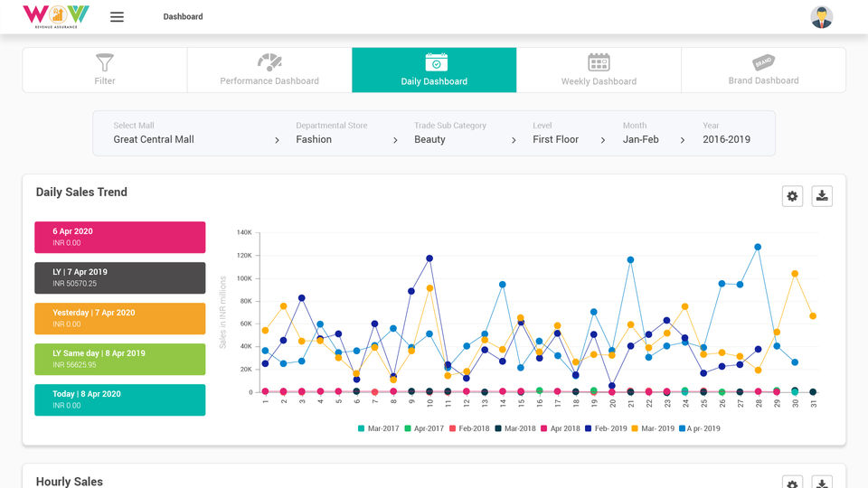Click the Weekly Dashboard calendar icon
This screenshot has height=488, width=868.
(599, 62)
